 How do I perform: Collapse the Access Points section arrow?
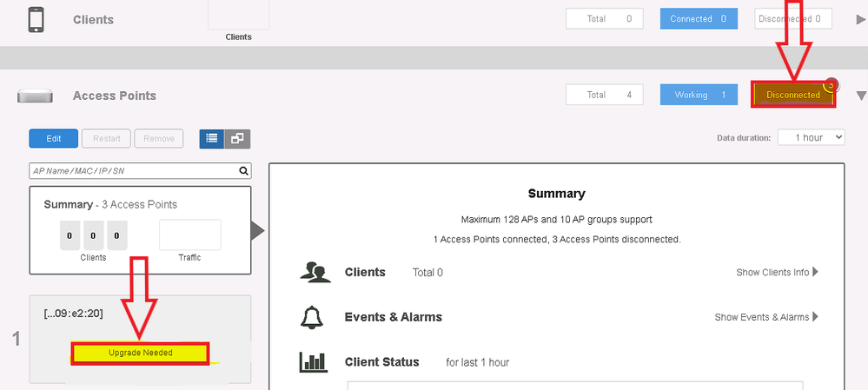[x=861, y=96]
